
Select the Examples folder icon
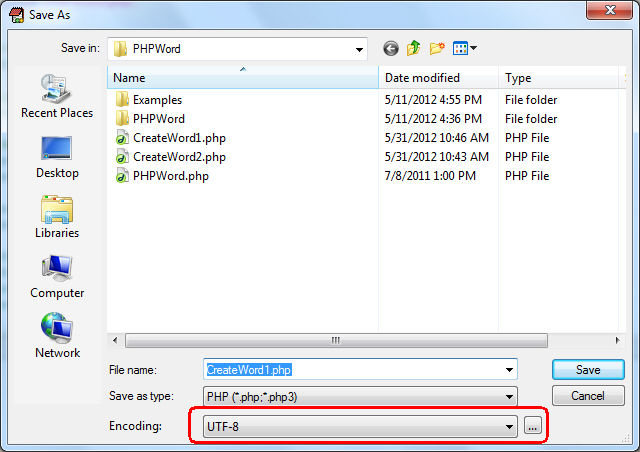point(122,99)
